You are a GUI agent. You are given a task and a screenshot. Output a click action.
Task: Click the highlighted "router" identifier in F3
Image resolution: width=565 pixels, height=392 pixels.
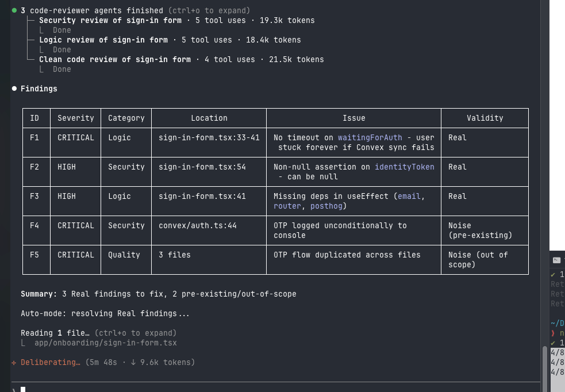[287, 206]
